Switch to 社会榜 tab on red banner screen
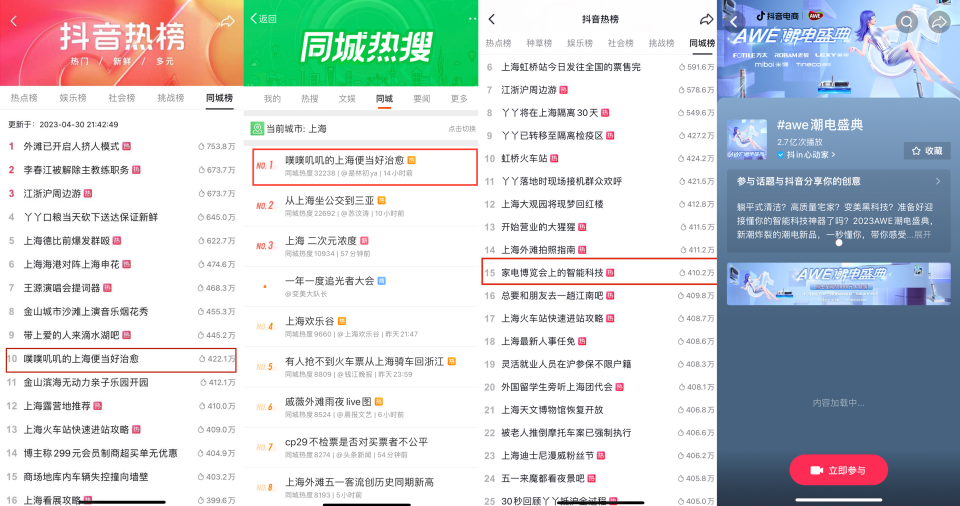The height and width of the screenshot is (506, 960). (122, 98)
